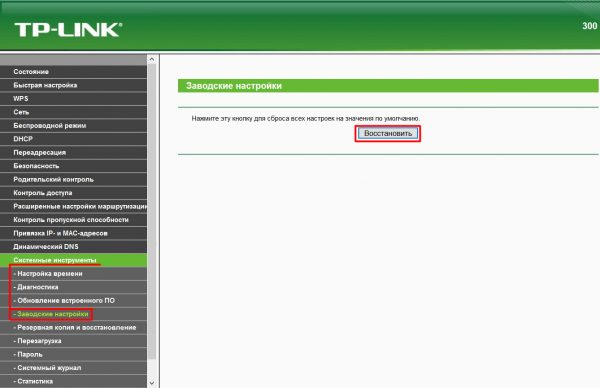Image resolution: width=600 pixels, height=388 pixels.
Task: Open Расширенные настройки маршрутизации
Action: tap(73, 206)
